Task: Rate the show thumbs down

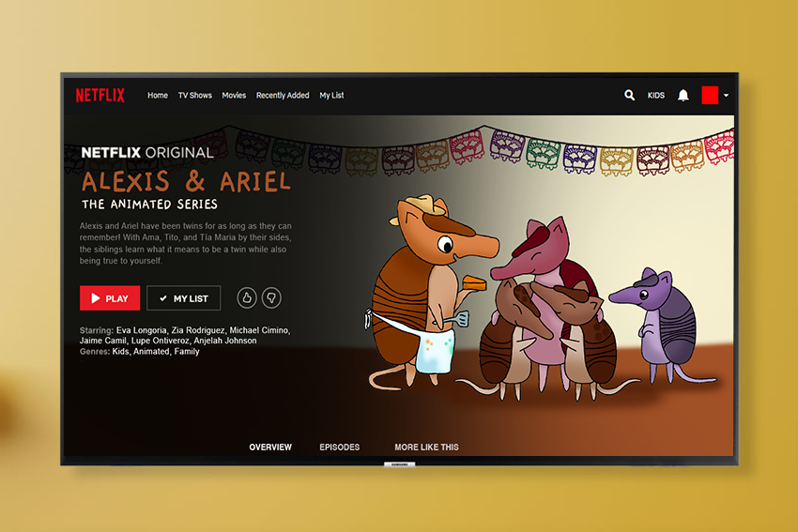Action: 271,298
